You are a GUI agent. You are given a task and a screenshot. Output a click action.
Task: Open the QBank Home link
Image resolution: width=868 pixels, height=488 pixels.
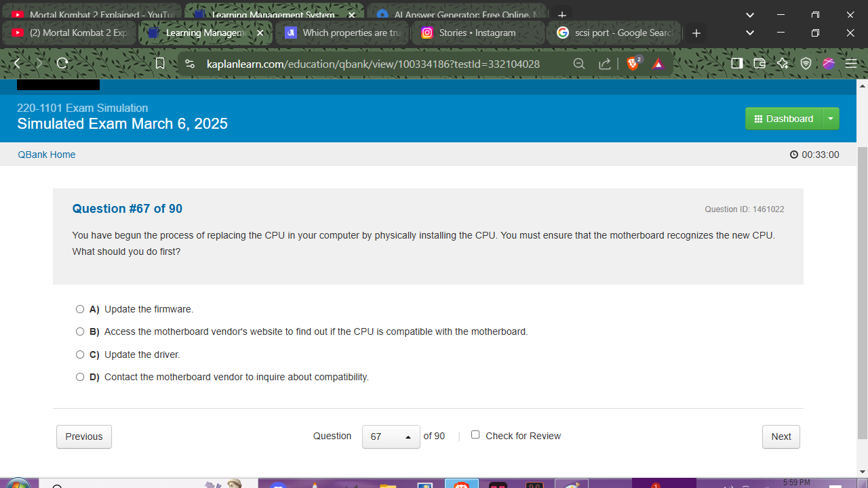tap(47, 155)
